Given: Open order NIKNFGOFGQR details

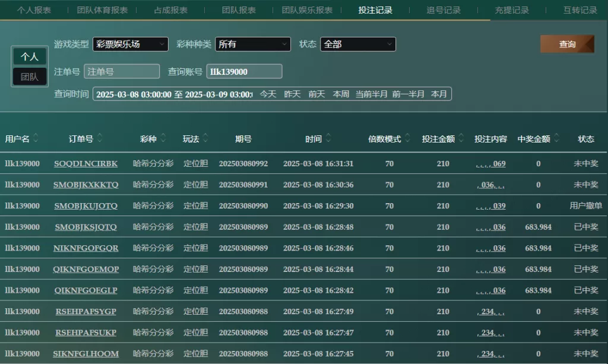Looking at the screenshot, I should coord(85,248).
